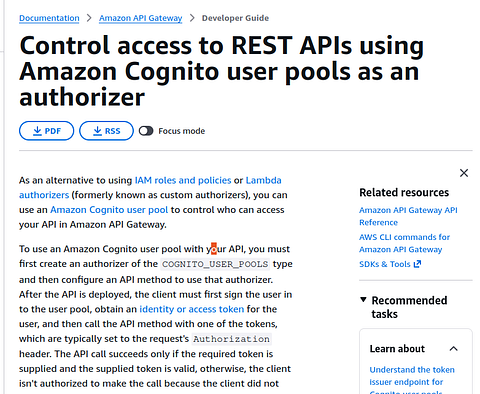Go to Amazon API Gateway breadcrumb
Image resolution: width=480 pixels, height=394 pixels.
pos(140,18)
